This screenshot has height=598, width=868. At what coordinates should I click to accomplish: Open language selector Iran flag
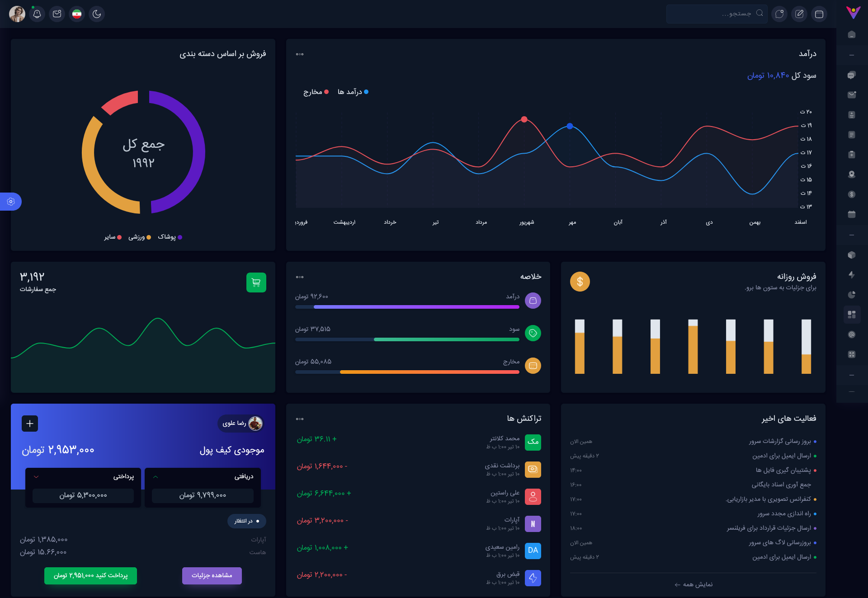[x=77, y=14]
